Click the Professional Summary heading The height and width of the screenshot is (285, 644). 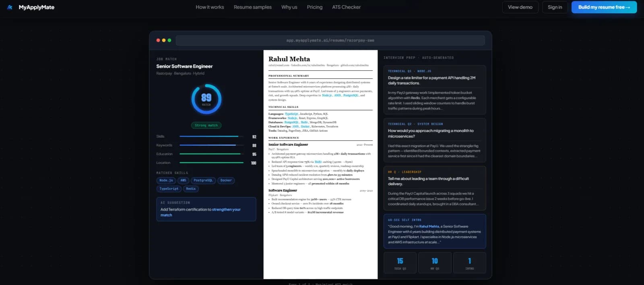point(289,76)
